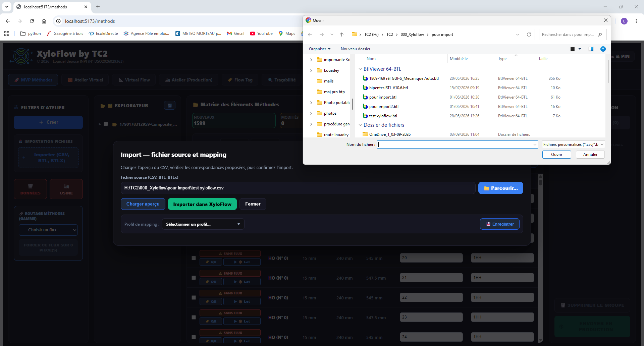Refresh the pour import folder listing
Image resolution: width=644 pixels, height=346 pixels.
tap(529, 35)
